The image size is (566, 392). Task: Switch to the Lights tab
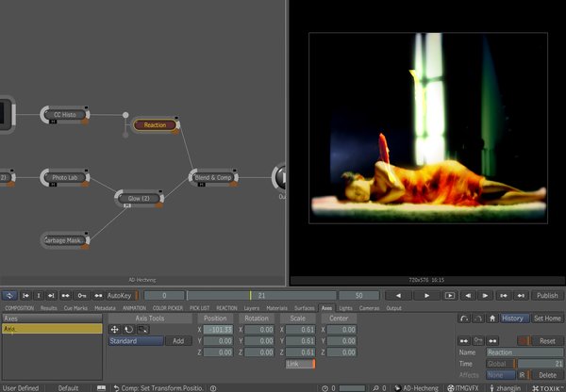[x=345, y=308]
